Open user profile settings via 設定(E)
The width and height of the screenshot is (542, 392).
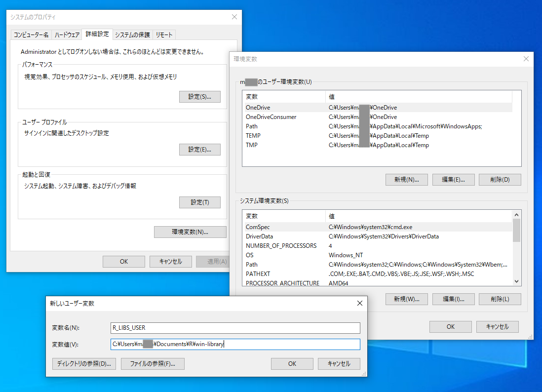tap(199, 149)
